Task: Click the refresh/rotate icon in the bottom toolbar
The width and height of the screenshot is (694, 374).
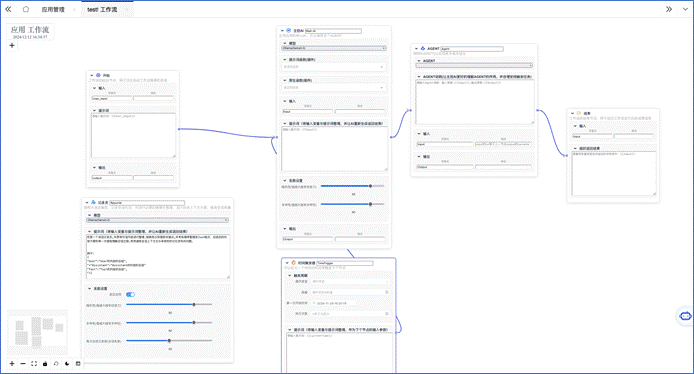Action: click(x=56, y=363)
